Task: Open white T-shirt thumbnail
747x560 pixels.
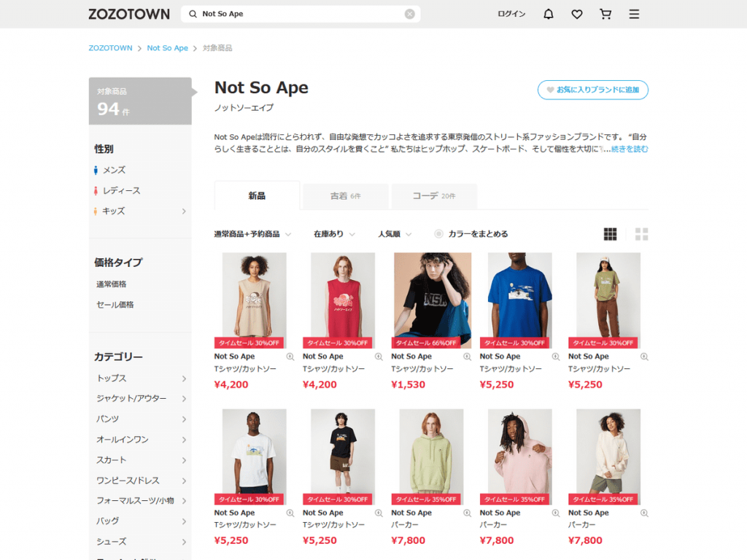Action: [254, 456]
